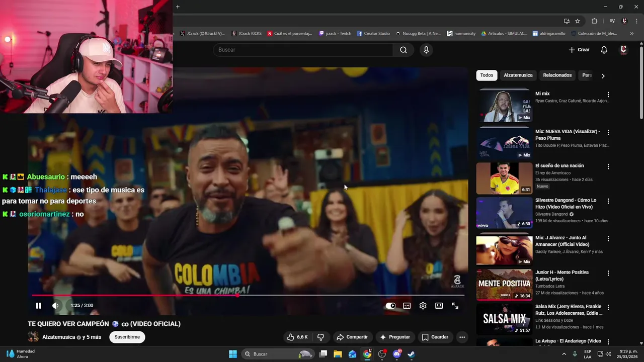
Task: Subscribe with the Suscribirme button
Action: click(x=127, y=337)
